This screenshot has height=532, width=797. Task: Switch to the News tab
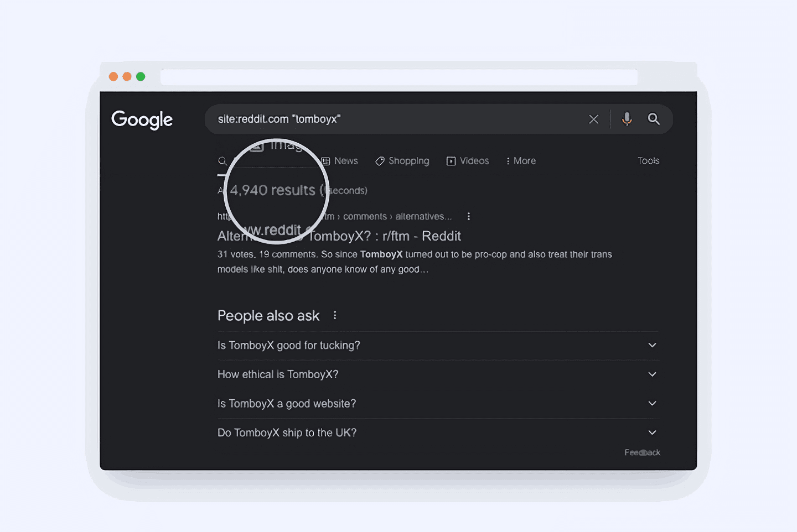[x=340, y=161]
